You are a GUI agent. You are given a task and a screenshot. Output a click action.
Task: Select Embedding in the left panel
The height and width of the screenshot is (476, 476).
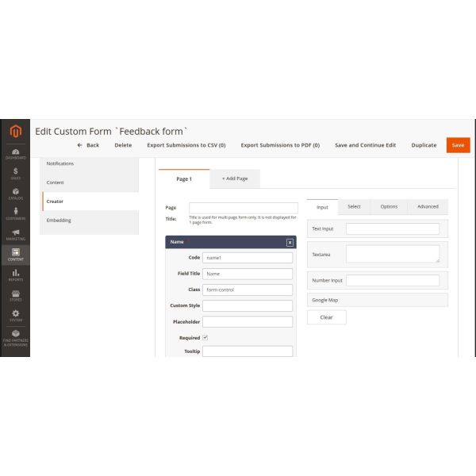(x=59, y=220)
